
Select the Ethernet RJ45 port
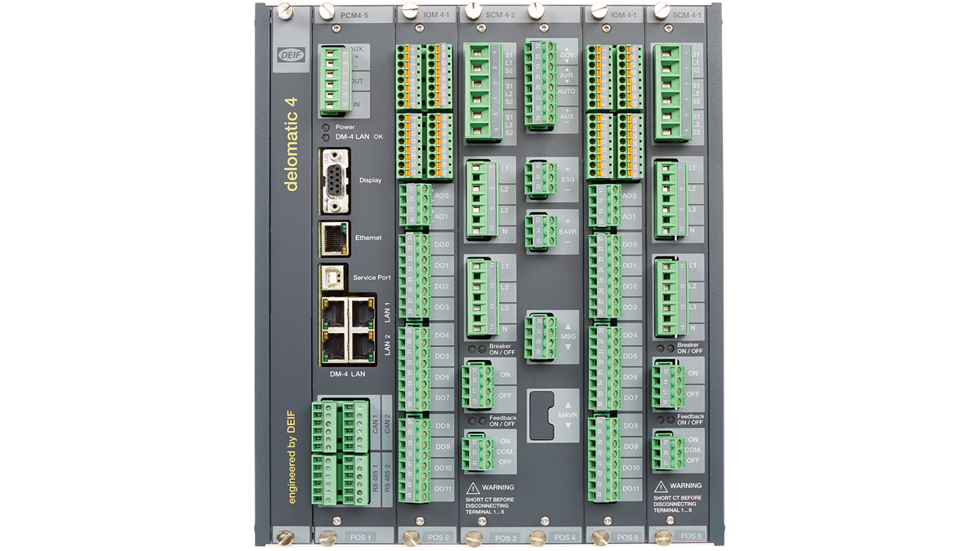334,238
